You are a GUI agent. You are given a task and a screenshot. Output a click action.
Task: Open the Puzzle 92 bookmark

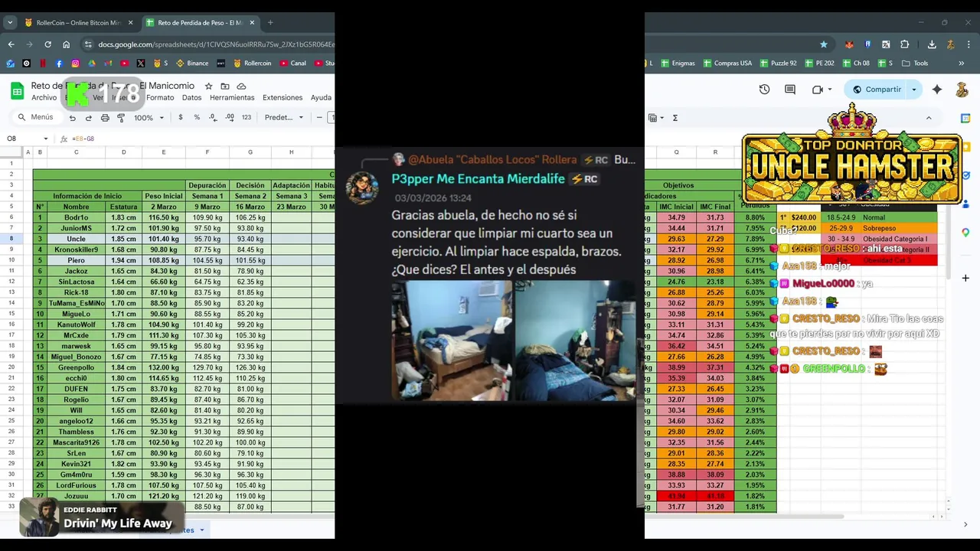pos(777,64)
